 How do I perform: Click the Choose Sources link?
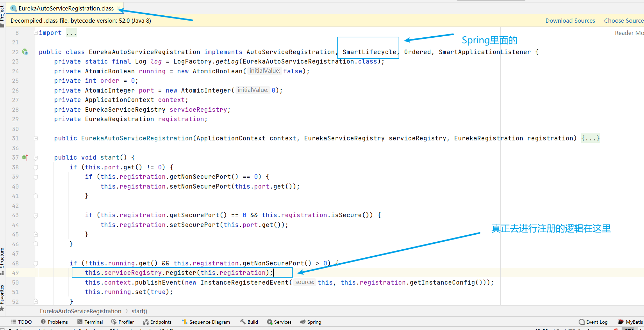tap(623, 21)
